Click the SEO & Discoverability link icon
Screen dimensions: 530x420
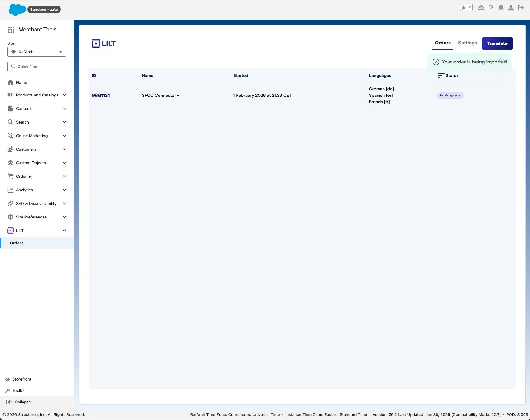(x=10, y=203)
